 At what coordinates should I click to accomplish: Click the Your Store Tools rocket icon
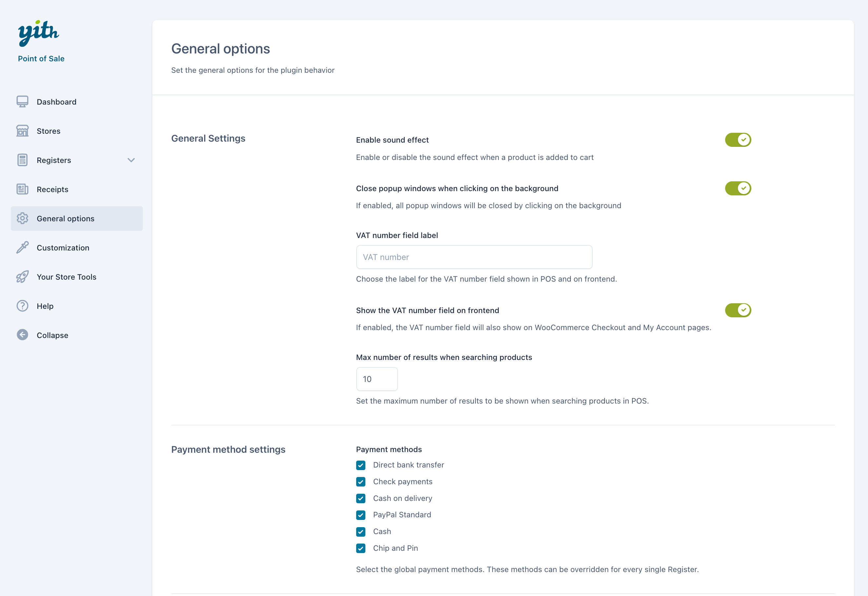[22, 276]
